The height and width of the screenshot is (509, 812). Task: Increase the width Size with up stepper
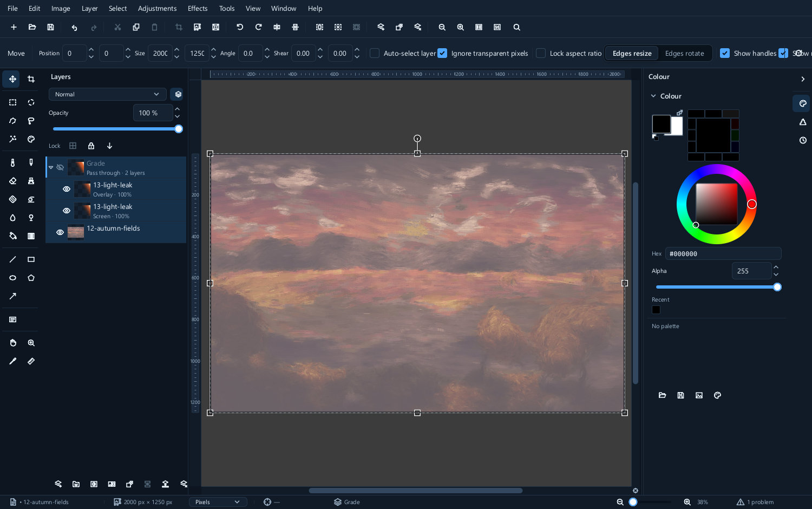click(176, 50)
